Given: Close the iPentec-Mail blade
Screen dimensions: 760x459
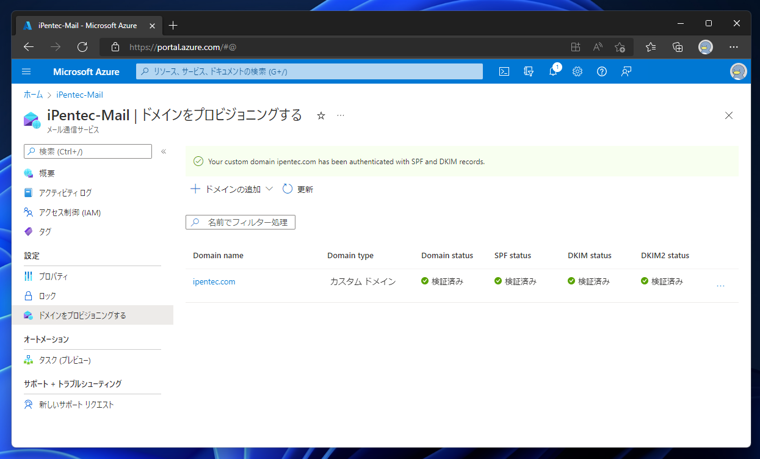Looking at the screenshot, I should [x=728, y=115].
